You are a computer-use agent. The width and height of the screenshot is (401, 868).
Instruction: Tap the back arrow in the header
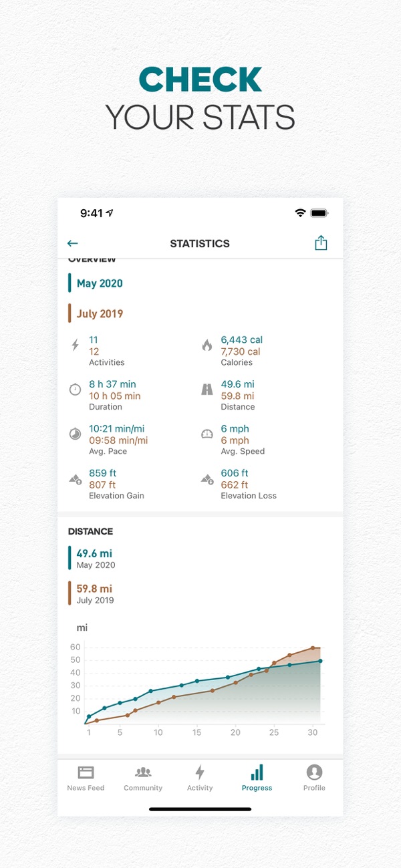pos(73,244)
